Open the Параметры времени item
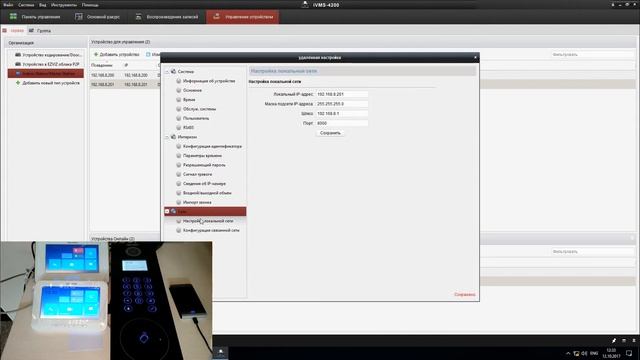Image resolution: width=640 pixels, height=360 pixels. (x=202, y=156)
